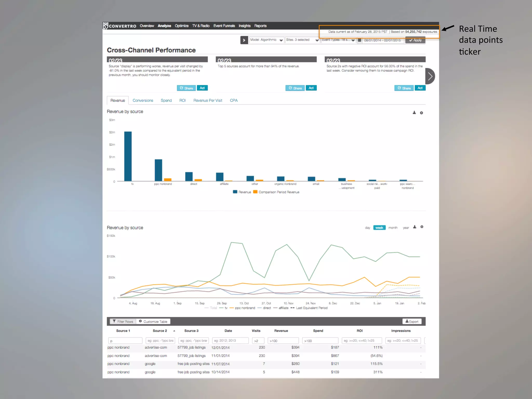Click the Revenue filter input field
532x399 pixels.
point(283,341)
